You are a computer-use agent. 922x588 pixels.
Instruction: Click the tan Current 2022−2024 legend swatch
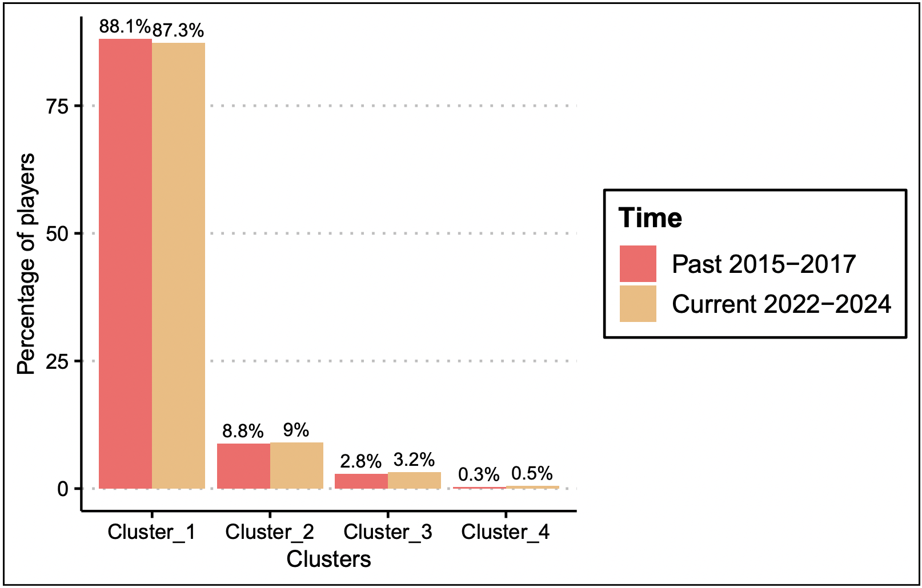(x=638, y=304)
